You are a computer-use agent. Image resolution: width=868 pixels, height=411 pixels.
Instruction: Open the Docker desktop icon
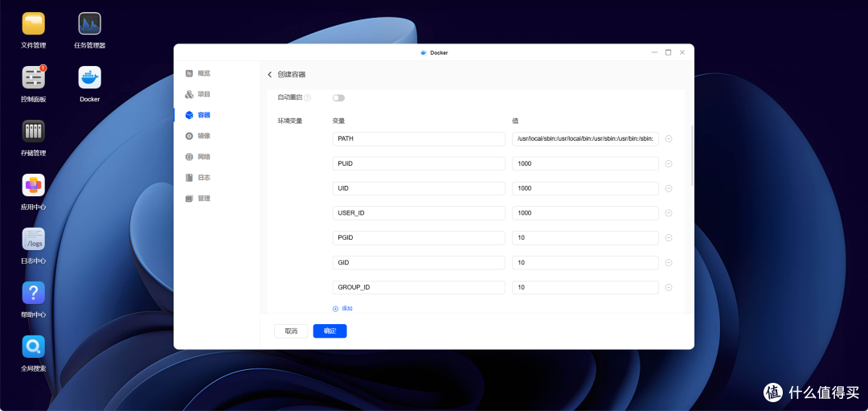point(90,77)
